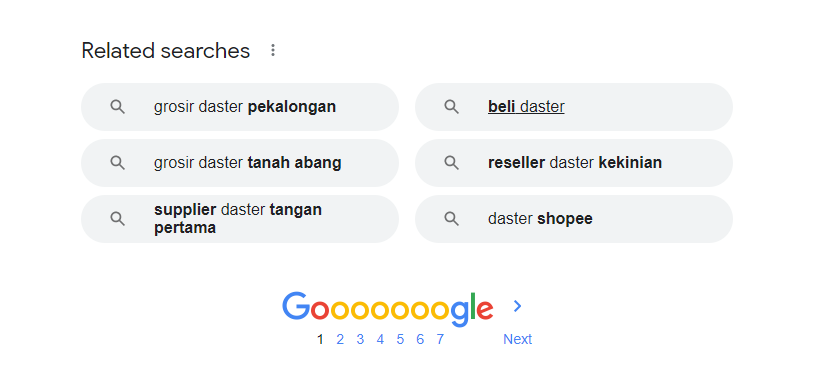Viewport: 821px width, 385px height.
Task: Click the Next text link
Action: point(517,339)
